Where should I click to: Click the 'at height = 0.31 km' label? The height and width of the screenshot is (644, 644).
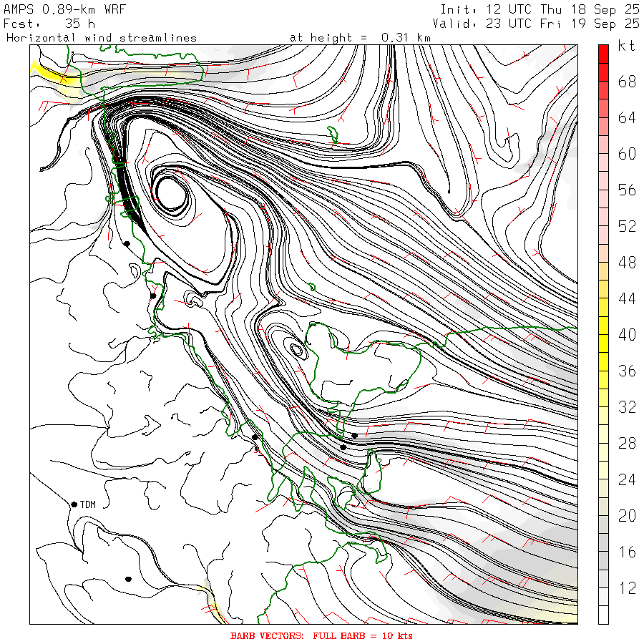(360, 37)
